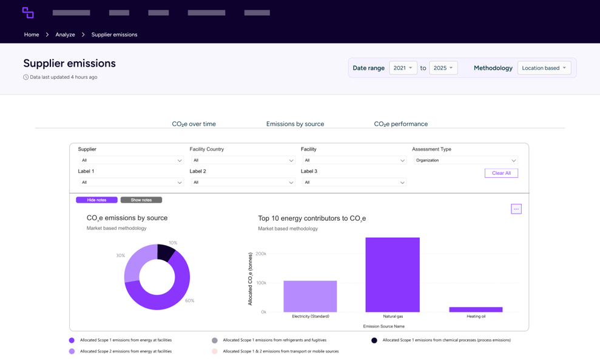Open the end year 2025 dropdown
Screen dimensions: 600x364
pyautogui.click(x=443, y=68)
